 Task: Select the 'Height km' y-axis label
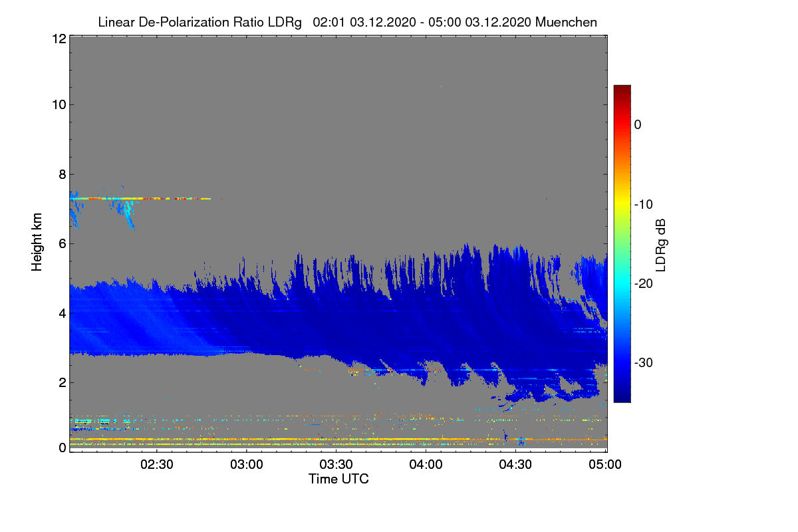[37, 243]
